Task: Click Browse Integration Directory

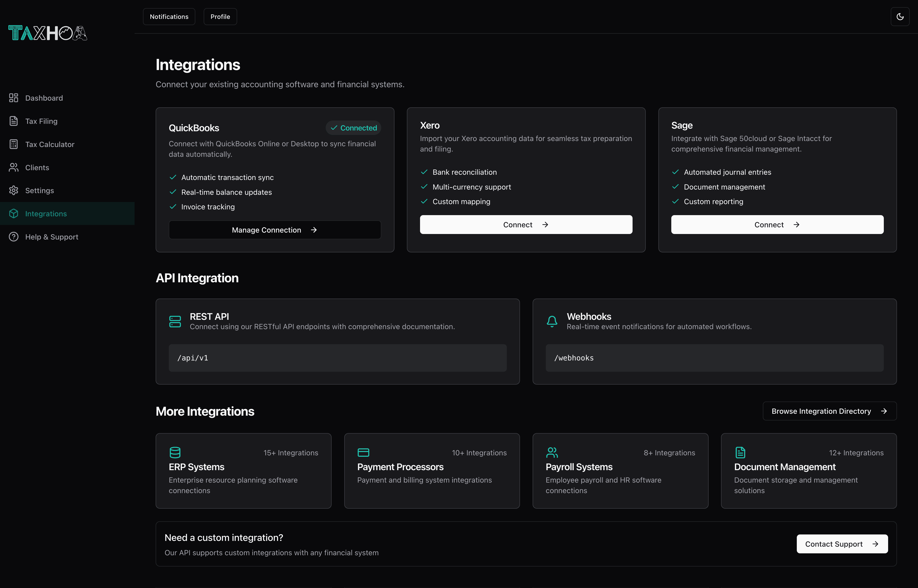Action: pos(829,411)
